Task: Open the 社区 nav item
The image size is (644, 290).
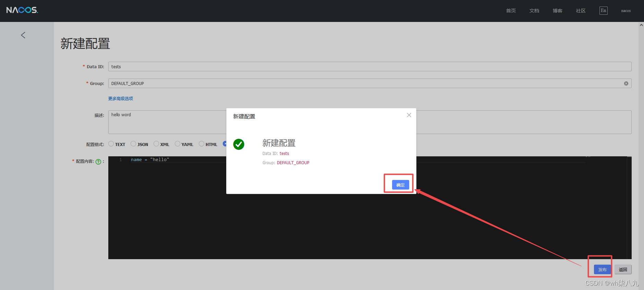Action: [x=581, y=11]
